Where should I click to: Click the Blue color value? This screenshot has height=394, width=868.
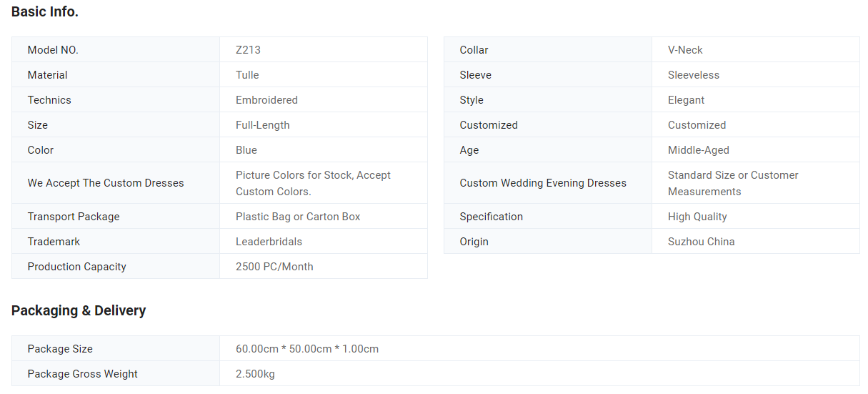(x=246, y=150)
